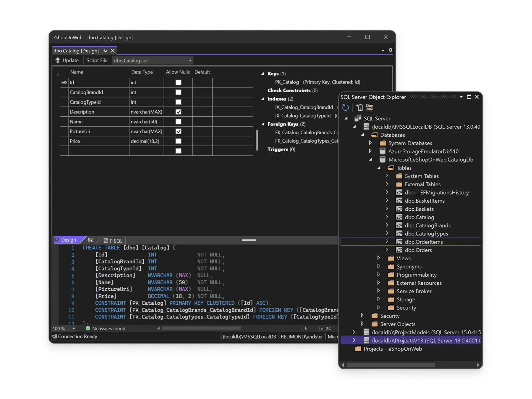Click the green No issues found check icon
This screenshot has height=399, width=532.
click(88, 328)
